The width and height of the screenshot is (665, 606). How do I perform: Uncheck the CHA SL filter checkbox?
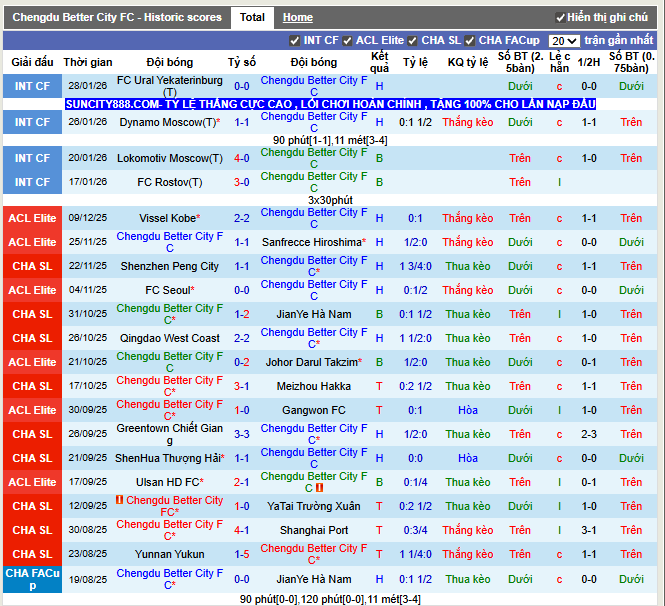click(x=412, y=41)
